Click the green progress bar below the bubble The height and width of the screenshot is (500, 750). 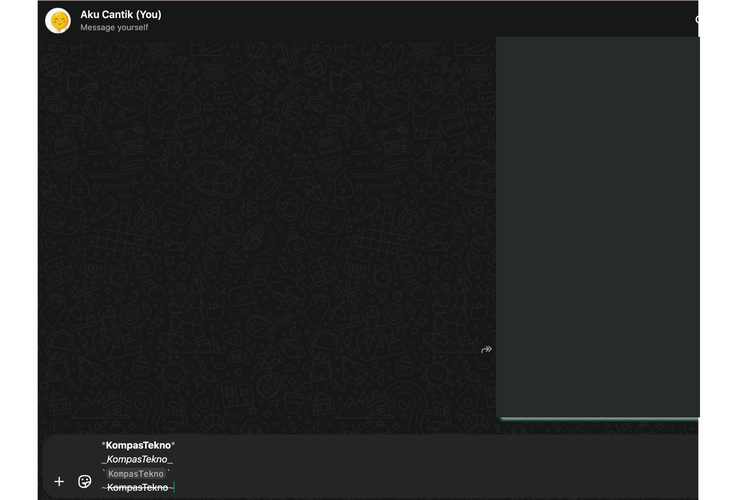(x=598, y=418)
